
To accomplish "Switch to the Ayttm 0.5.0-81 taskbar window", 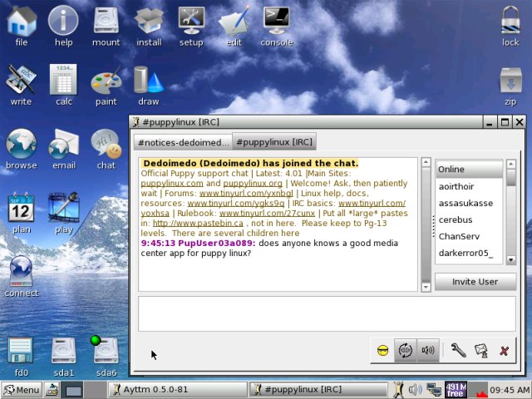I will 177,390.
